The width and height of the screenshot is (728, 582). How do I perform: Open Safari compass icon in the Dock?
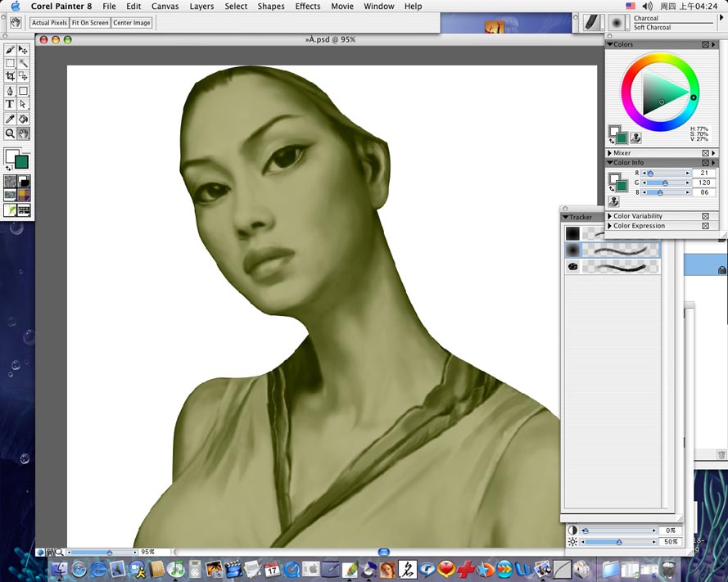click(x=79, y=569)
